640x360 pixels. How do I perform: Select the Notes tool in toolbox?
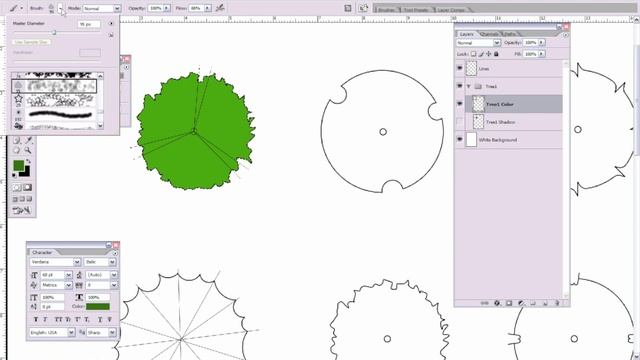(16, 140)
